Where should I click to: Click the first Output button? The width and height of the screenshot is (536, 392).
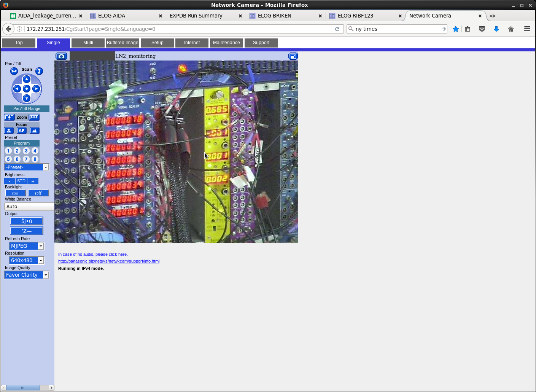[x=27, y=221]
